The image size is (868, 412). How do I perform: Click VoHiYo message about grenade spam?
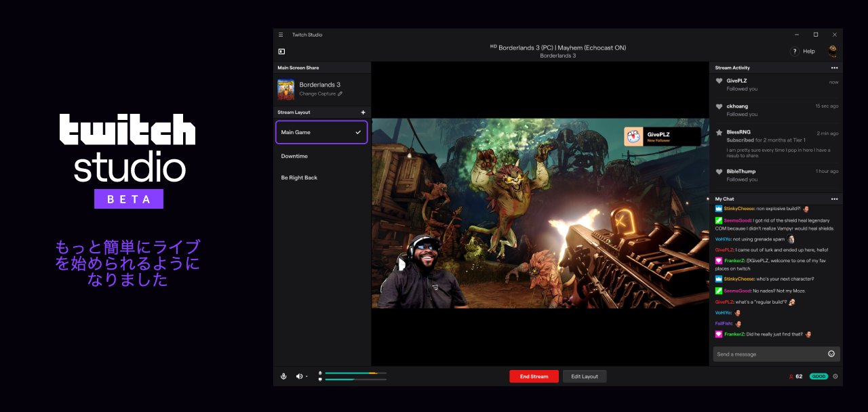[x=754, y=239]
